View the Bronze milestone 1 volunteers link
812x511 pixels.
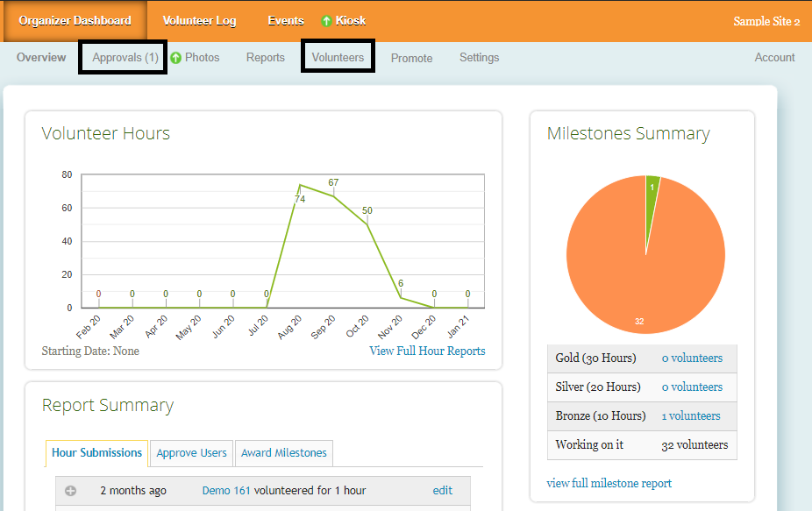pos(691,415)
